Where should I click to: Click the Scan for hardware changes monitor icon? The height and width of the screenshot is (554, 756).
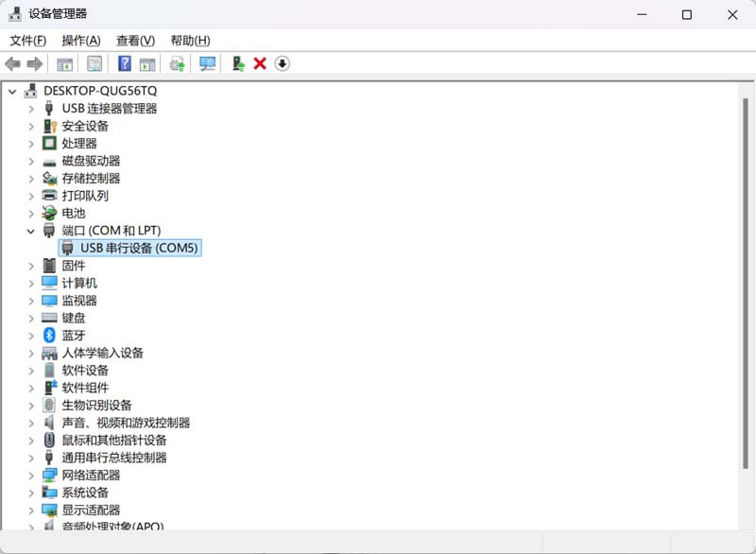pos(207,63)
